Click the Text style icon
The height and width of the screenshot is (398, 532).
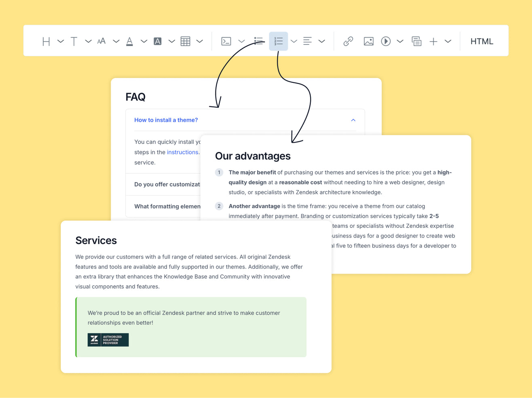click(x=74, y=41)
